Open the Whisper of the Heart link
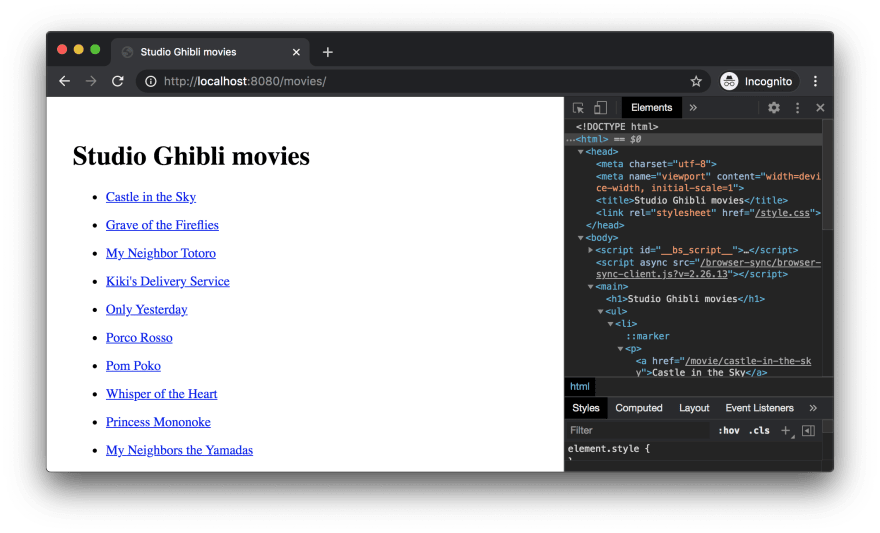The height and width of the screenshot is (533, 880). click(162, 393)
